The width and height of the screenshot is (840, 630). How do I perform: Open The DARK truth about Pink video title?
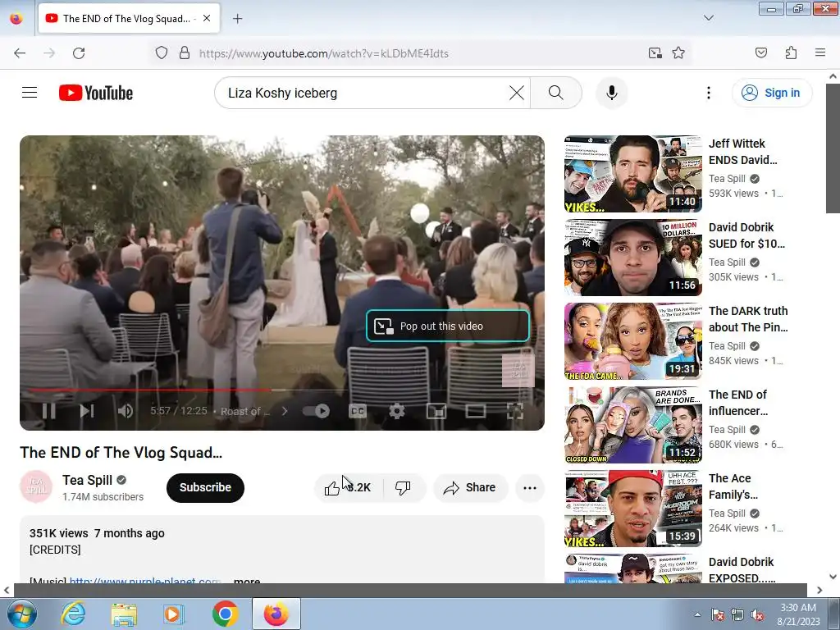coord(748,319)
